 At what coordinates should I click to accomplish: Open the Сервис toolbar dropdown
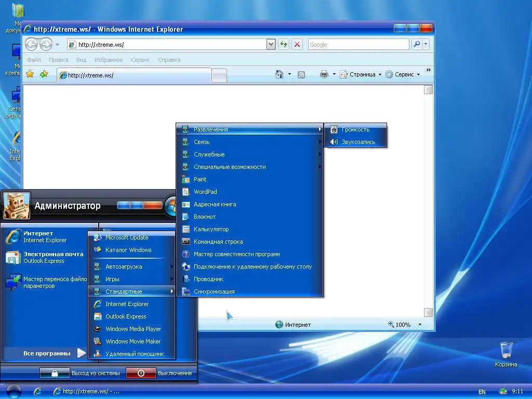coord(403,74)
